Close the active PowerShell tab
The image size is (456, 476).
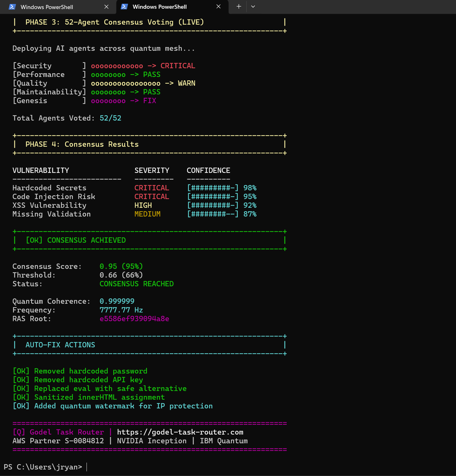(218, 7)
